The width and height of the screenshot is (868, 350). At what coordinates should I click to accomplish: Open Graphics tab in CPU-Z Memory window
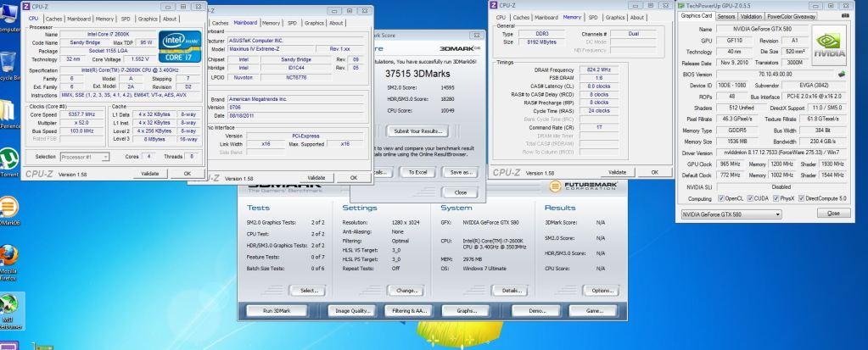[615, 18]
